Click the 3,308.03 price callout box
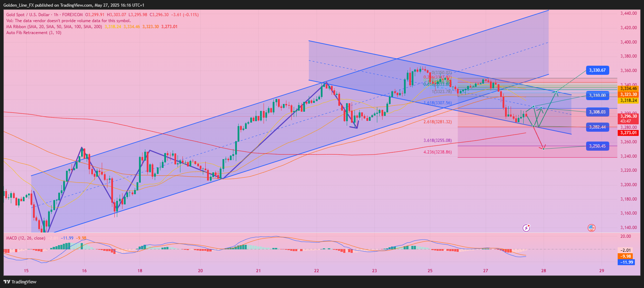Screen dimensions: 644x288 (x=597, y=112)
